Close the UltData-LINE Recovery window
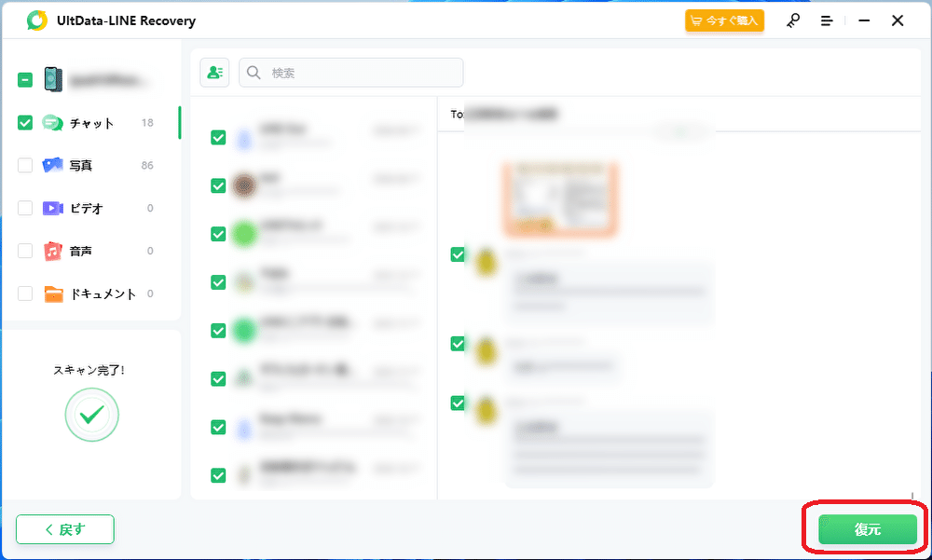Viewport: 932px width, 560px height. [898, 20]
